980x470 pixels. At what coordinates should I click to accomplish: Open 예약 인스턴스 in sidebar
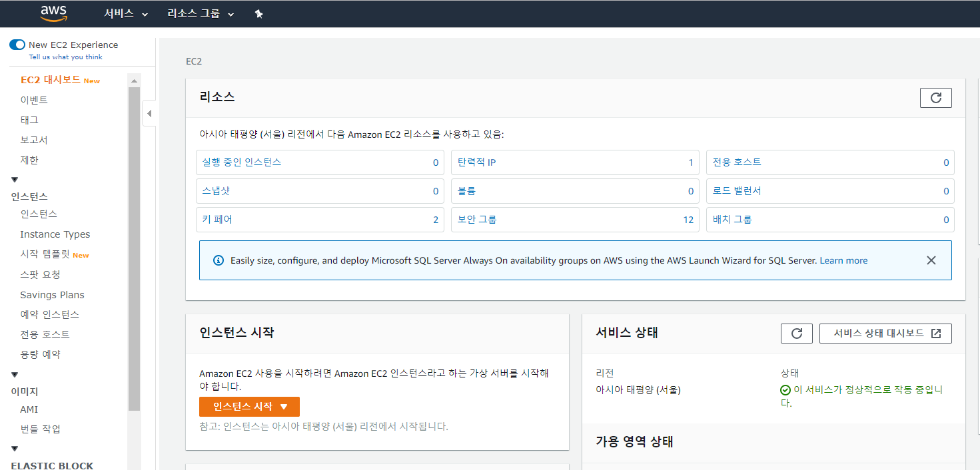(49, 314)
